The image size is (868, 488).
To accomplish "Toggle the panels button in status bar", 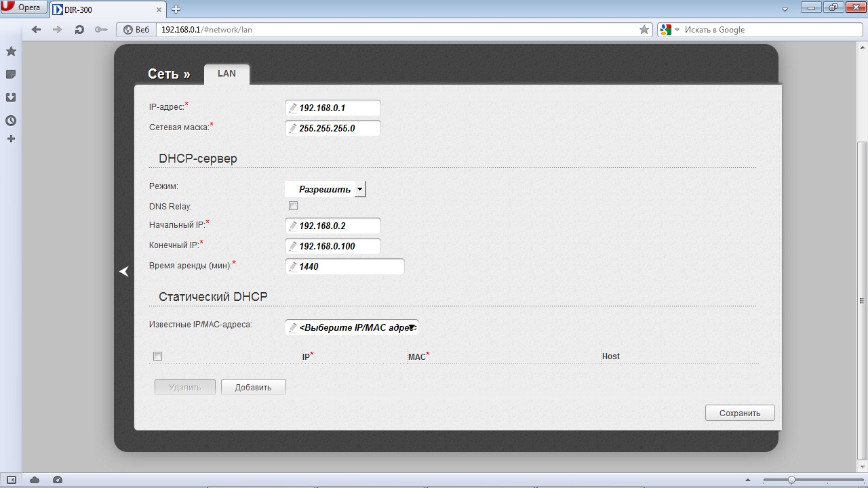I will pyautogui.click(x=11, y=480).
